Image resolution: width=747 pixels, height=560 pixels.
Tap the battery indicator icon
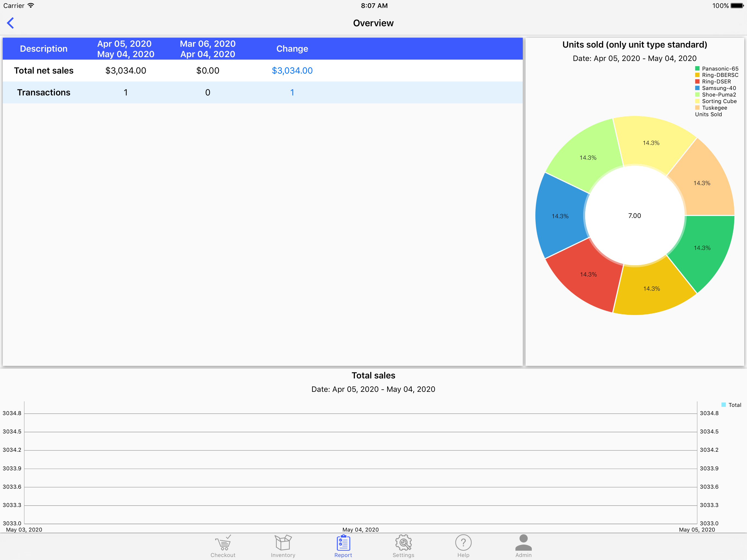737,5
